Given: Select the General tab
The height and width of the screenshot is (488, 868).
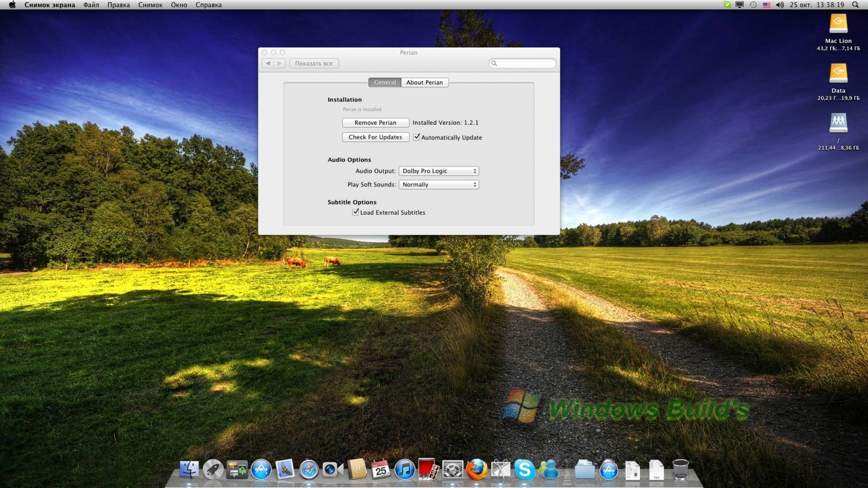Looking at the screenshot, I should 385,82.
